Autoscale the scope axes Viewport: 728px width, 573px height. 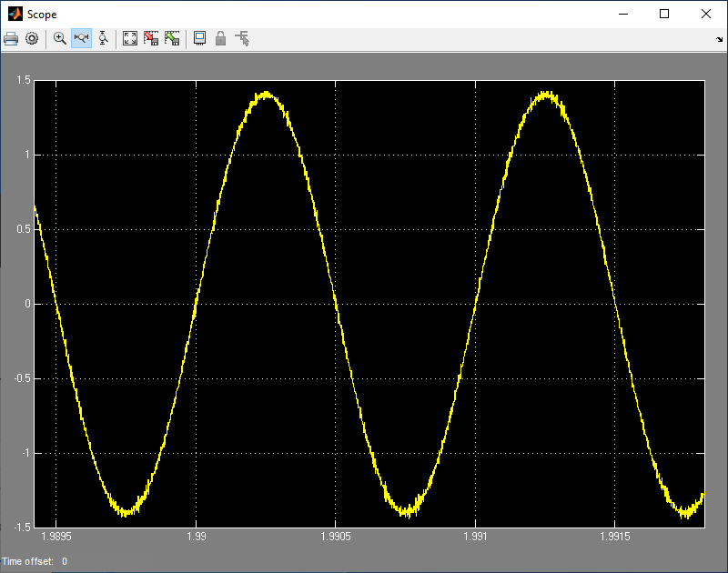click(x=130, y=39)
